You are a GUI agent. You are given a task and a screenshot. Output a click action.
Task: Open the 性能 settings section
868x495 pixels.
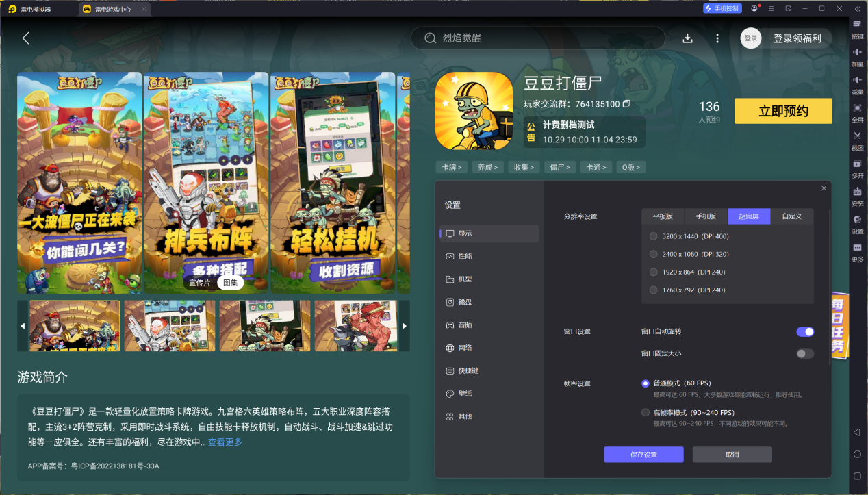pos(465,256)
